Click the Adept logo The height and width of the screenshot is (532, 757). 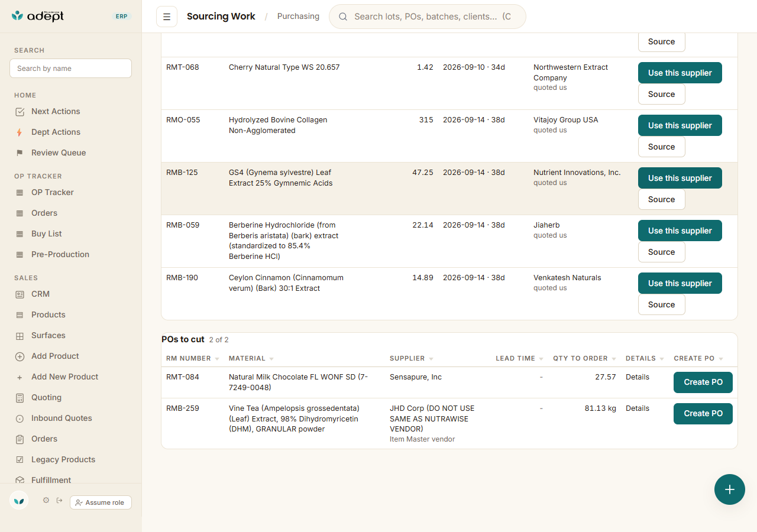(37, 16)
